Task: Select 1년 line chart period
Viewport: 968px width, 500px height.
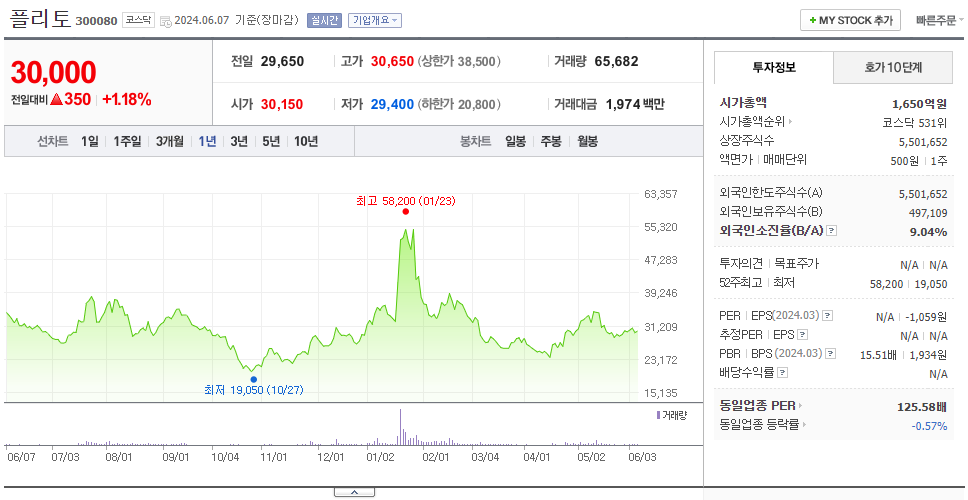Action: click(207, 141)
